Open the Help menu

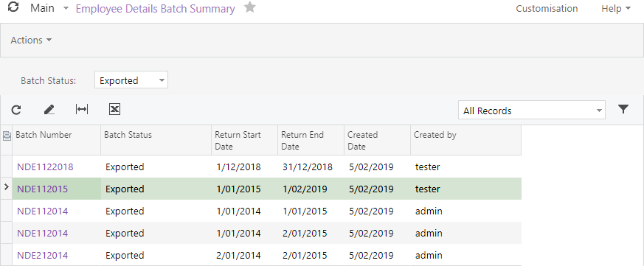(x=616, y=9)
